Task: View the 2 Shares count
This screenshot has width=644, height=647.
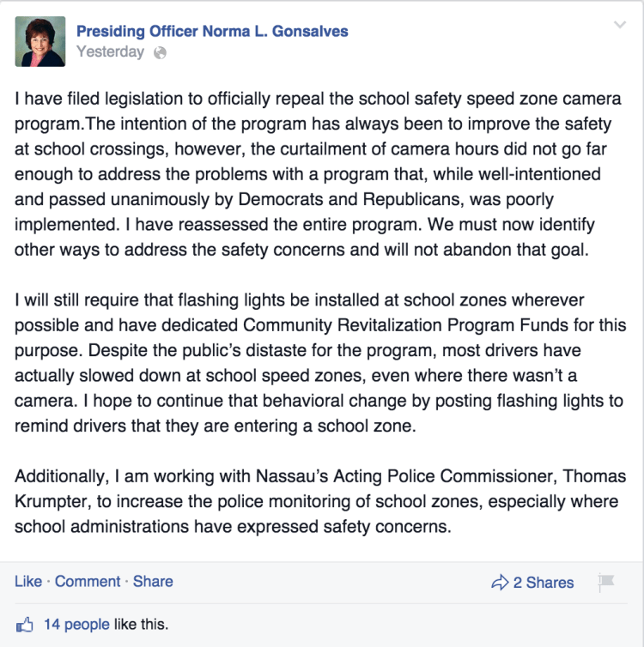Action: (544, 583)
